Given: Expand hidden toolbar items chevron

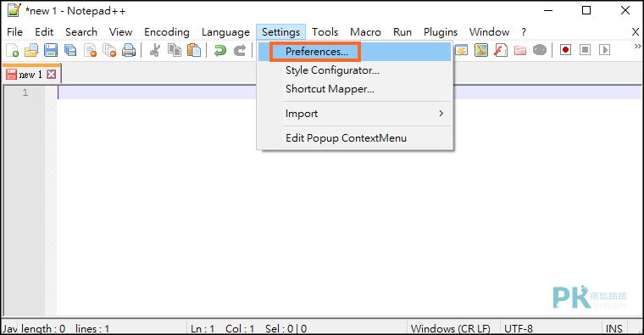Looking at the screenshot, I should pos(637,47).
